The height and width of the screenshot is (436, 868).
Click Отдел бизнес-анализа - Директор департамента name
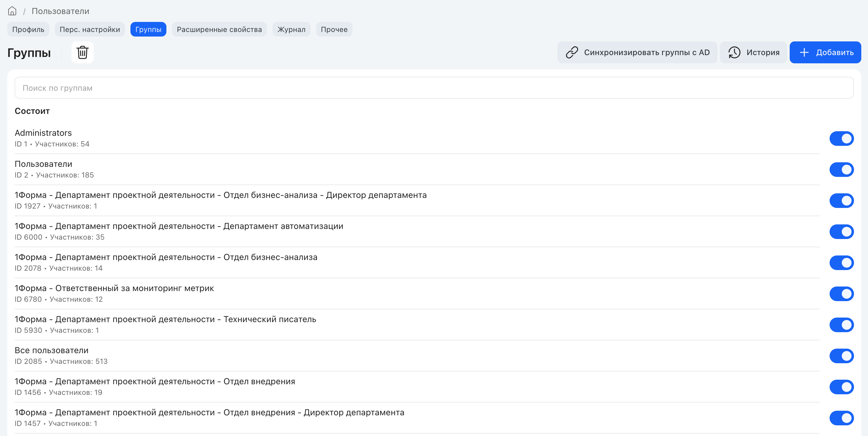pos(221,195)
